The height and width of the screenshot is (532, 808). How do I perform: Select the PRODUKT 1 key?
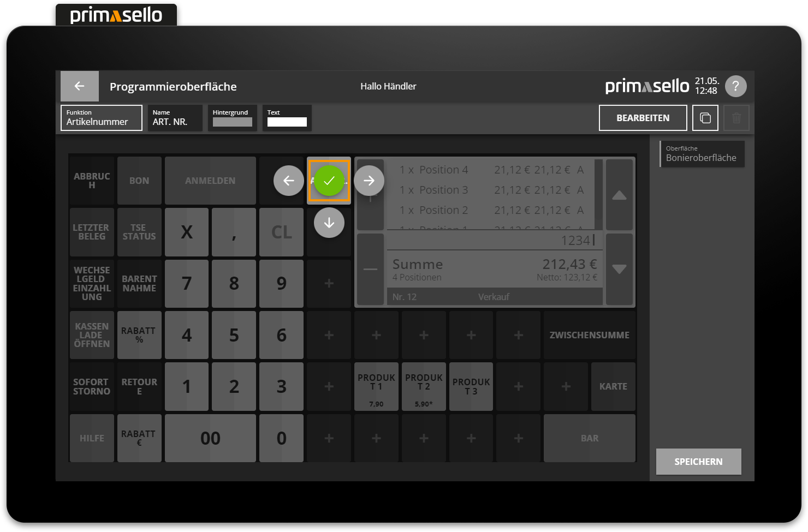tap(376, 386)
